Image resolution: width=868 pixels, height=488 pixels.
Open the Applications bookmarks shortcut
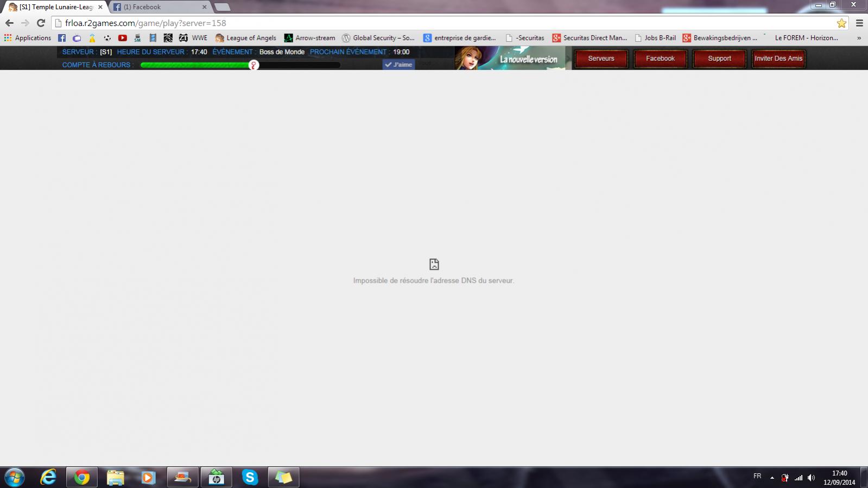[x=28, y=38]
